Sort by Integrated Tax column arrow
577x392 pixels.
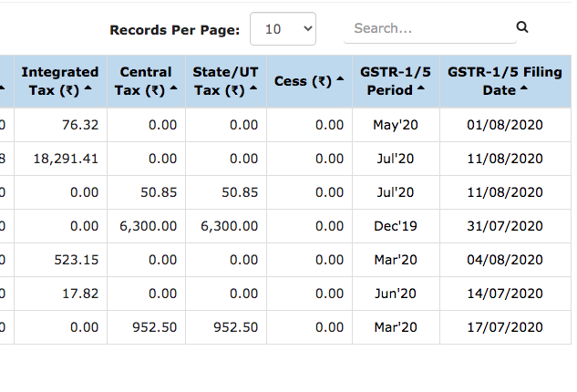pyautogui.click(x=88, y=88)
